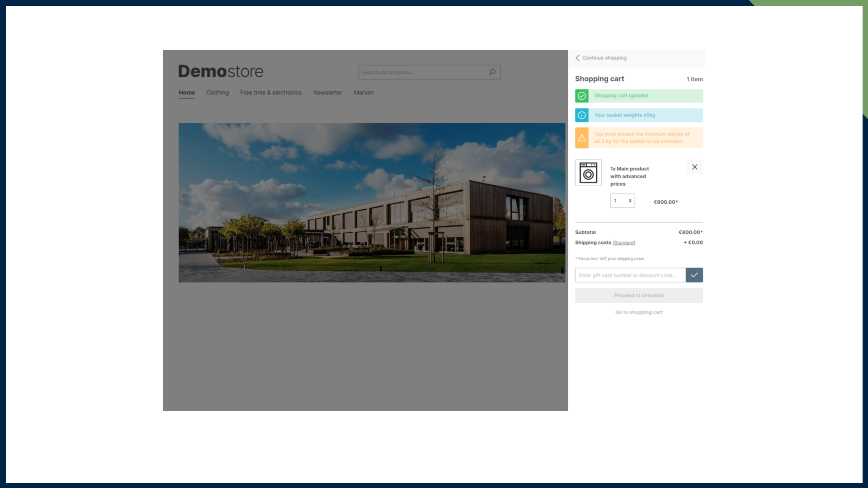Screen dimensions: 868x488
Task: Click the green checkmark success icon
Action: pyautogui.click(x=582, y=96)
